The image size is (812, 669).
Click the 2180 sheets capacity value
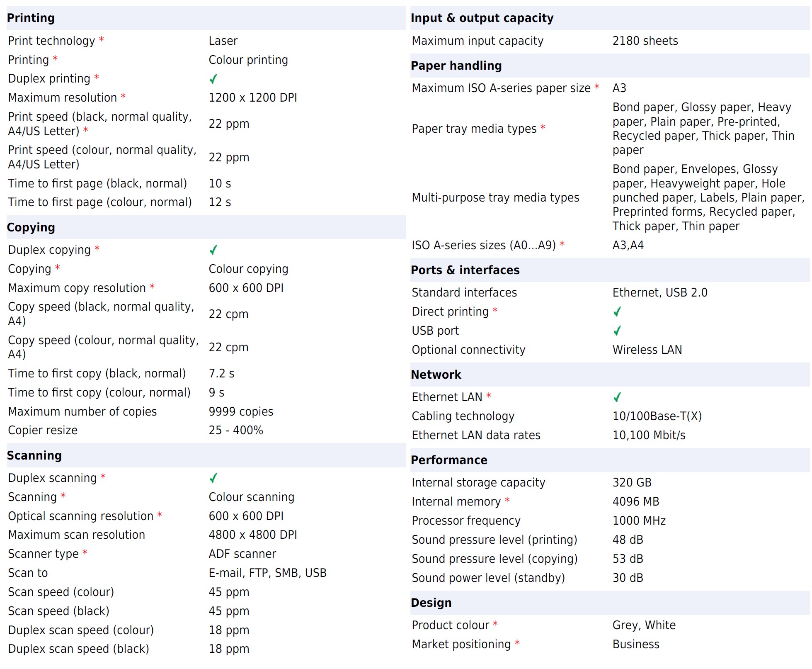tap(645, 41)
